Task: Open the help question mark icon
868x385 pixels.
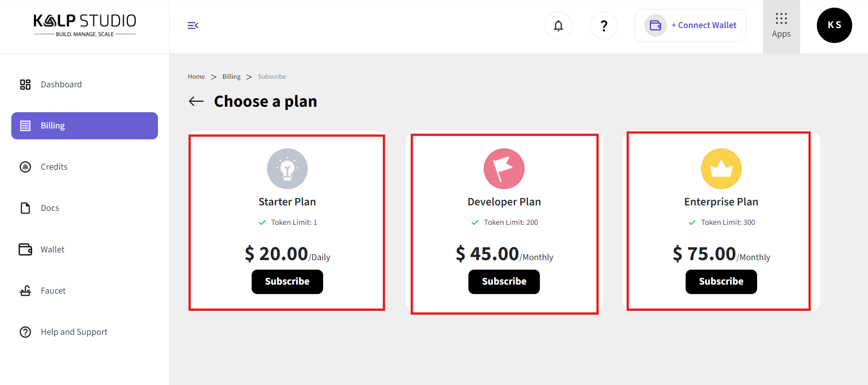Action: tap(603, 26)
